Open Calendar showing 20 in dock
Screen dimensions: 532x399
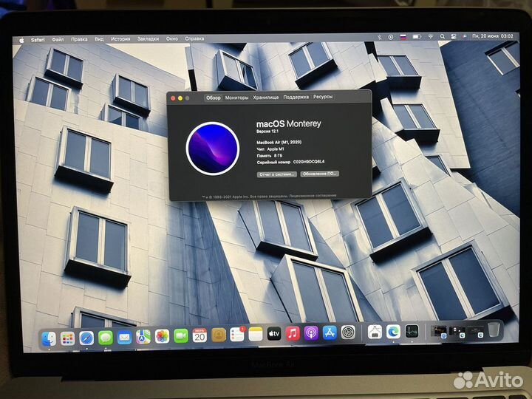click(199, 335)
